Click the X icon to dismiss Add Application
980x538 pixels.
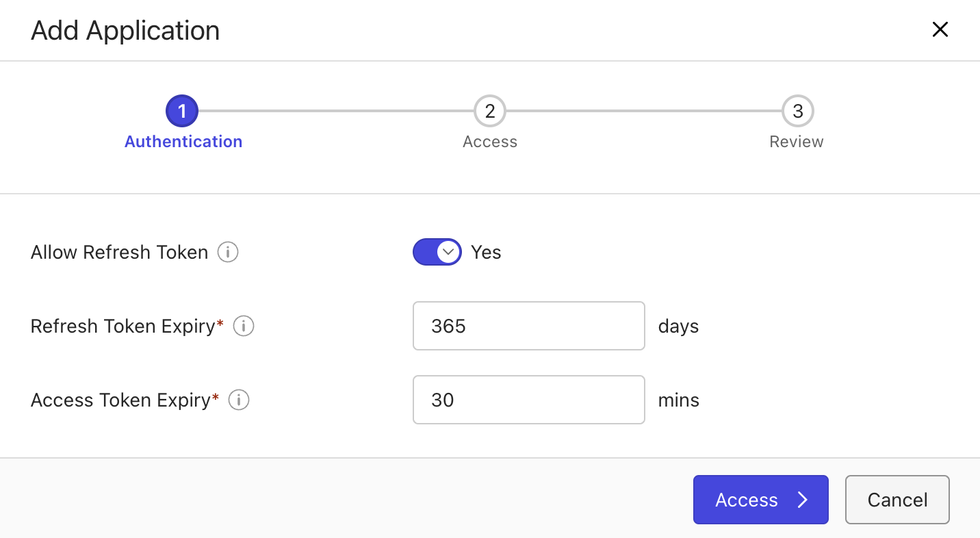[940, 29]
